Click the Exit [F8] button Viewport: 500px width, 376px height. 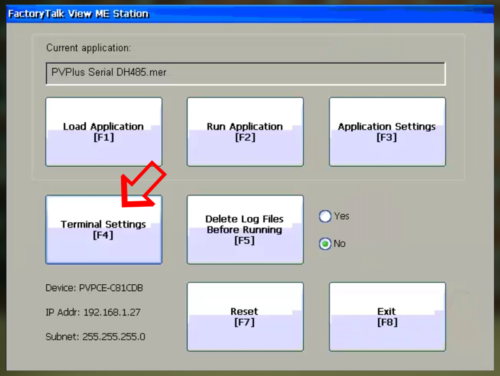point(387,317)
